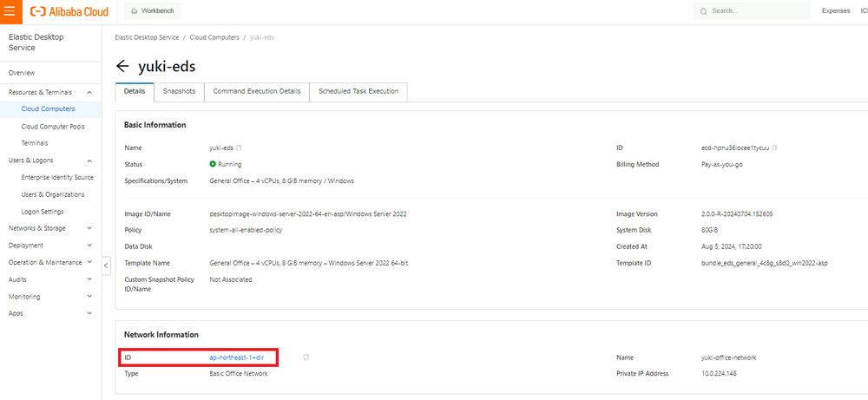The height and width of the screenshot is (400, 868).
Task: Open the ap-northeast-1+dir network ID link
Action: tap(237, 358)
